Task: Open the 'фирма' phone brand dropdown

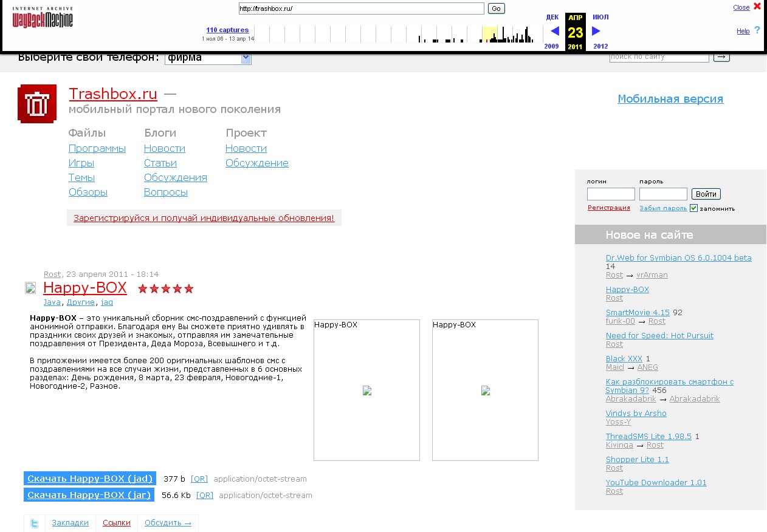Action: [x=208, y=58]
